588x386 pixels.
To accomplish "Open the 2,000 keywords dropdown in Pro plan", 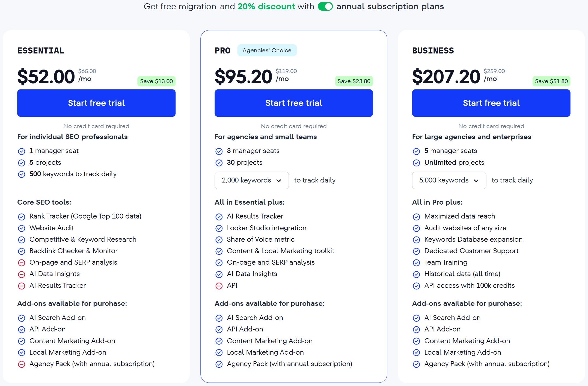I will coord(251,180).
